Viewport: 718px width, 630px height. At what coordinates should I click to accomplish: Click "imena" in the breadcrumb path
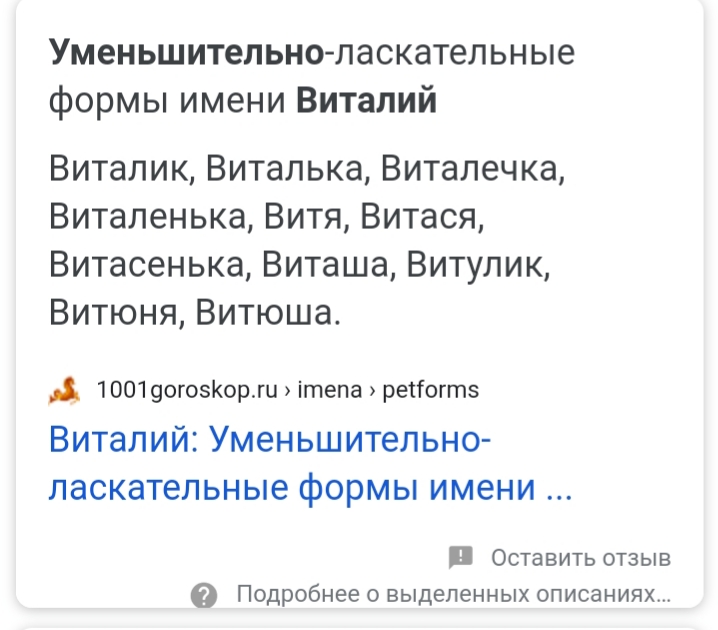pyautogui.click(x=330, y=390)
